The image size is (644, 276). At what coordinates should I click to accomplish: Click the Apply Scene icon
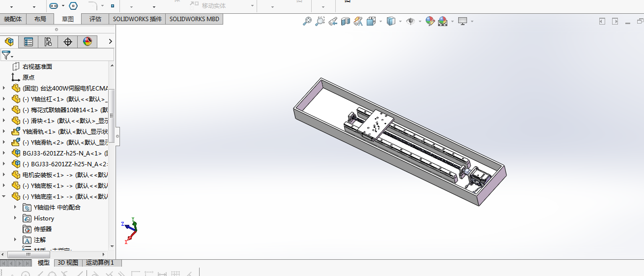click(x=443, y=21)
